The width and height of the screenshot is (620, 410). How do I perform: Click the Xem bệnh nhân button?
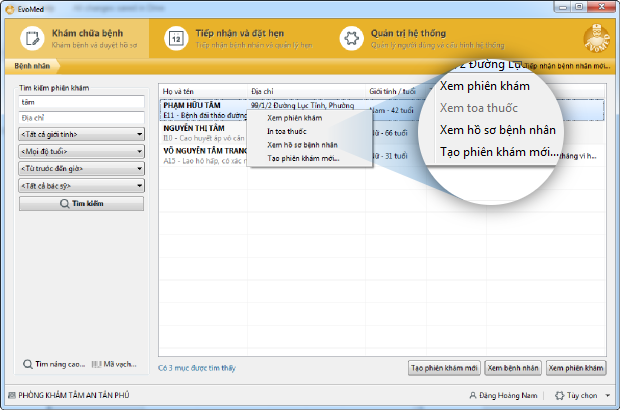pos(513,368)
